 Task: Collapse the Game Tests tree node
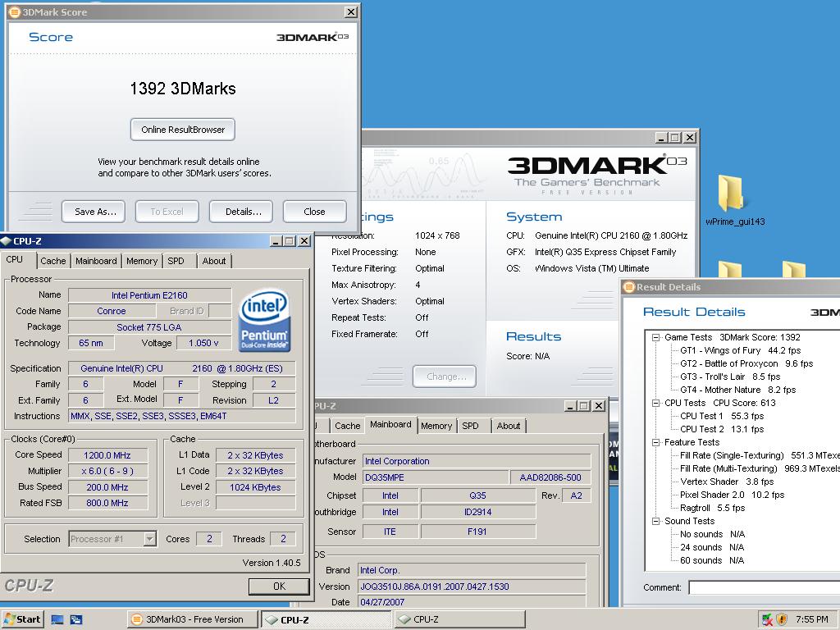[655, 337]
